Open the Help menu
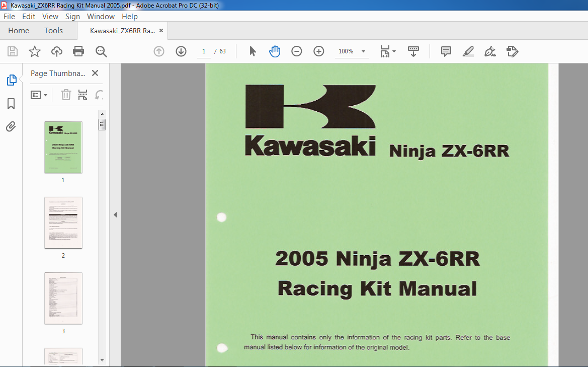The image size is (588, 367). pyautogui.click(x=130, y=17)
